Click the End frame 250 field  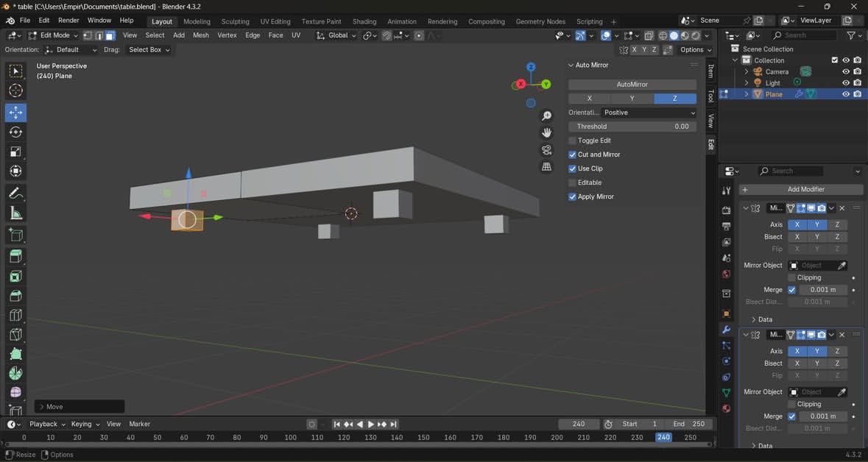(689, 424)
